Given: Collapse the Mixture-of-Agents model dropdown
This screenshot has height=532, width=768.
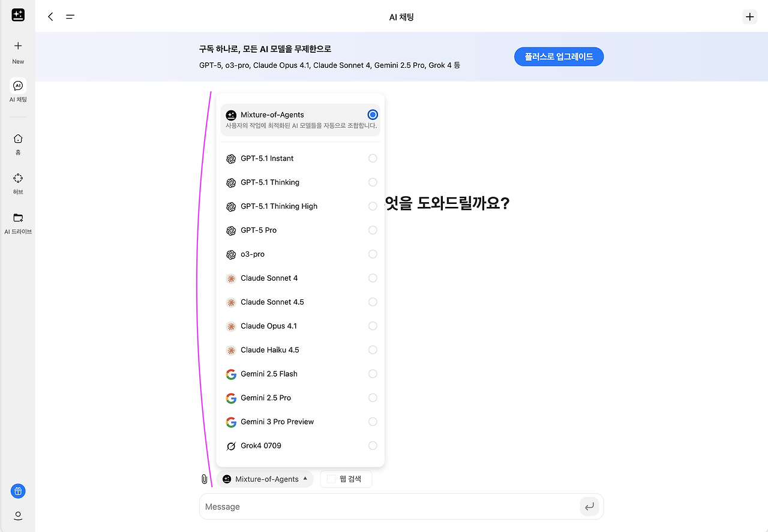Looking at the screenshot, I should point(265,479).
